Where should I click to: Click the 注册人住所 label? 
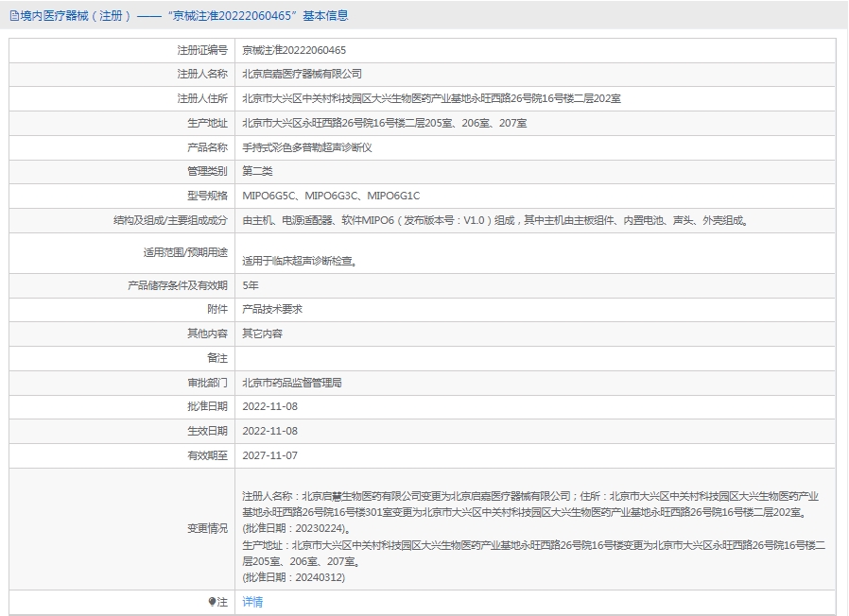coord(202,98)
